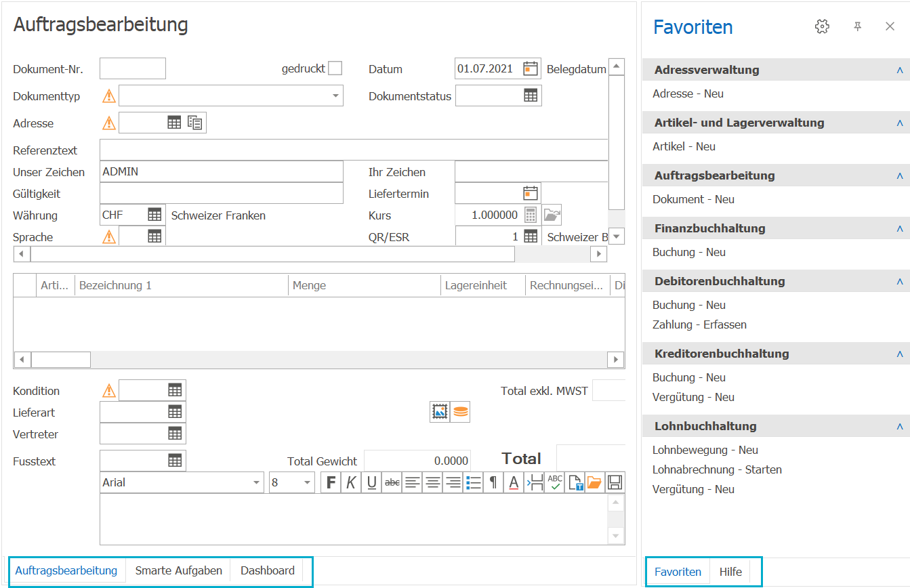The image size is (910, 588).
Task: Open the Dokumentstatus lookup table
Action: (531, 96)
